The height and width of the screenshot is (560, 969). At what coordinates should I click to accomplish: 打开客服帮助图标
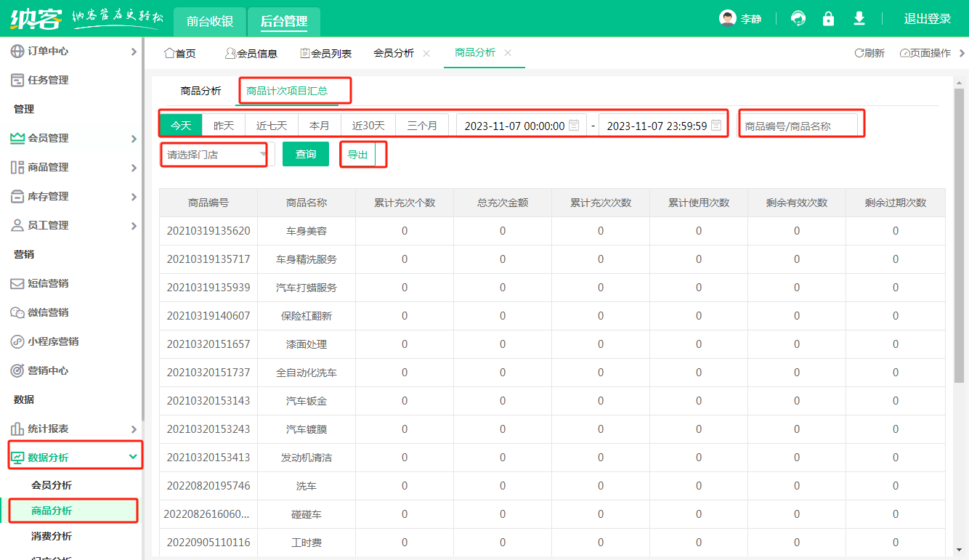(798, 18)
